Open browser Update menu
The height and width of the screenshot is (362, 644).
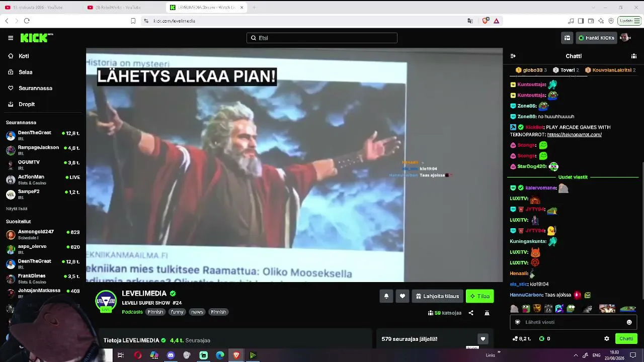(x=629, y=21)
